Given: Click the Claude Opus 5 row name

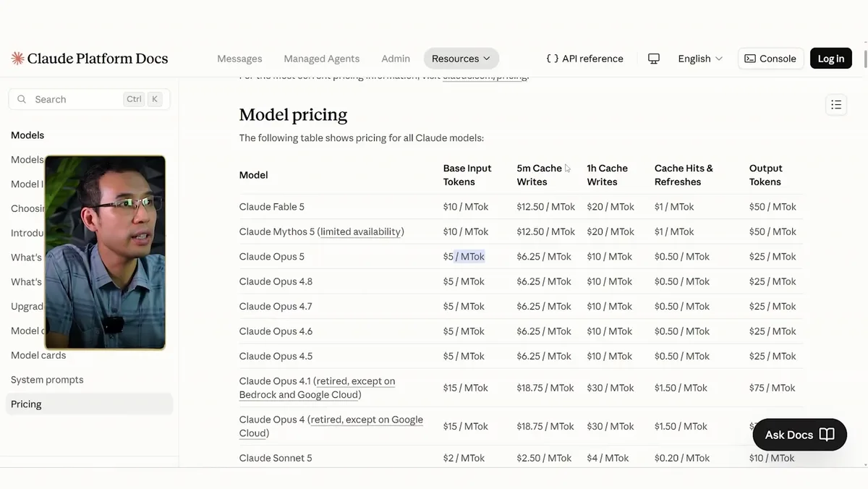Looking at the screenshot, I should (x=272, y=257).
